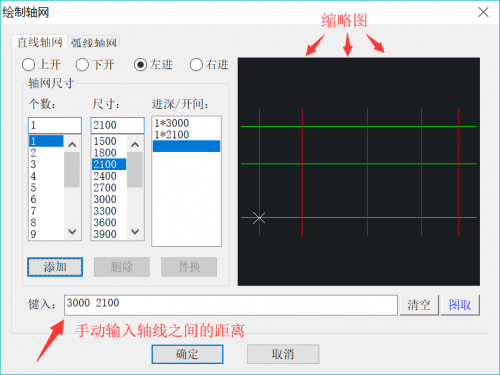Choose size 3900 in the 尺寸 list
The height and width of the screenshot is (375, 500).
click(x=109, y=234)
